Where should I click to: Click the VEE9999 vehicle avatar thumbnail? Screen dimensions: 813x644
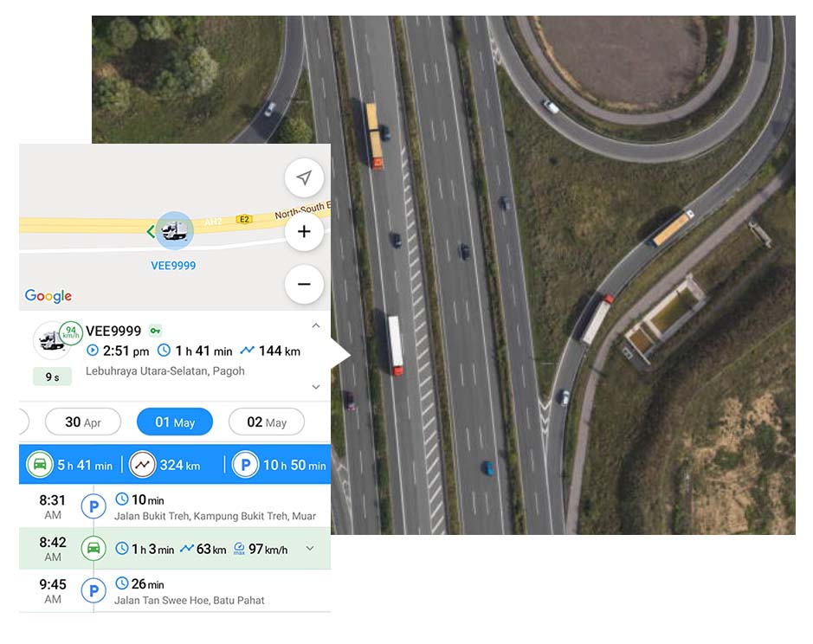(x=53, y=340)
